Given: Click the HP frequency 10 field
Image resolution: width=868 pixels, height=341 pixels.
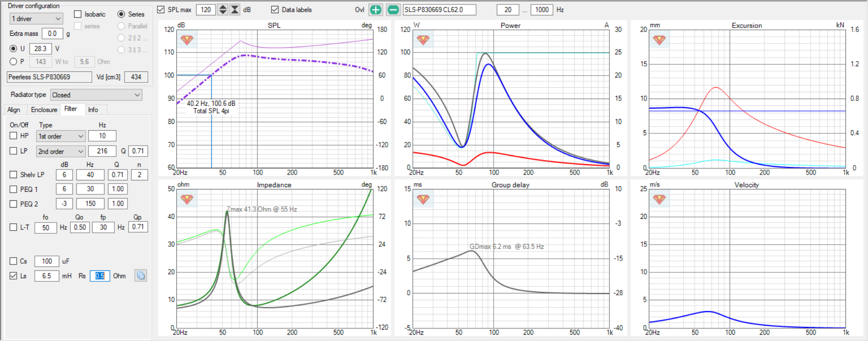Looking at the screenshot, I should pos(102,136).
